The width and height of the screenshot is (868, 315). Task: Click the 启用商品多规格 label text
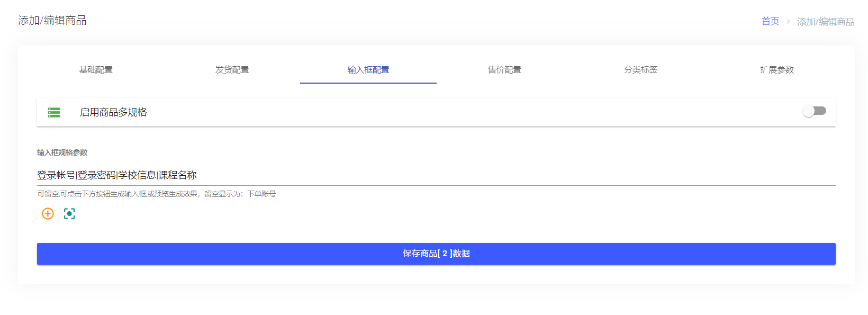(x=113, y=112)
